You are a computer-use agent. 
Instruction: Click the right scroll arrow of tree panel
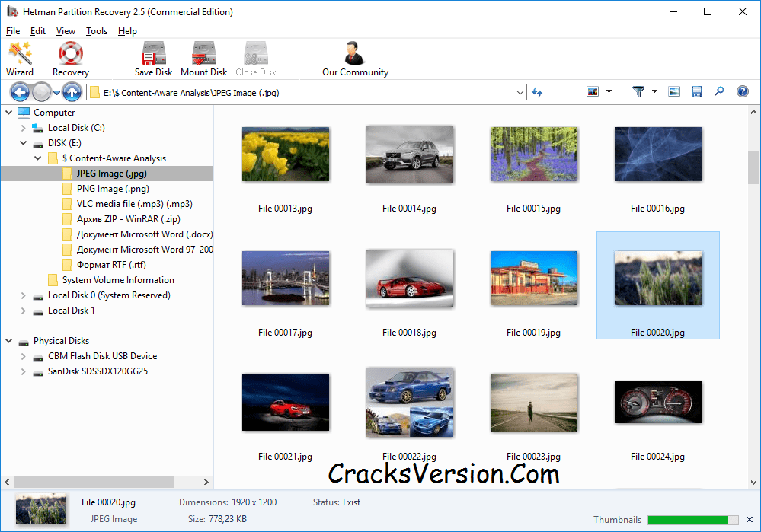[206, 482]
